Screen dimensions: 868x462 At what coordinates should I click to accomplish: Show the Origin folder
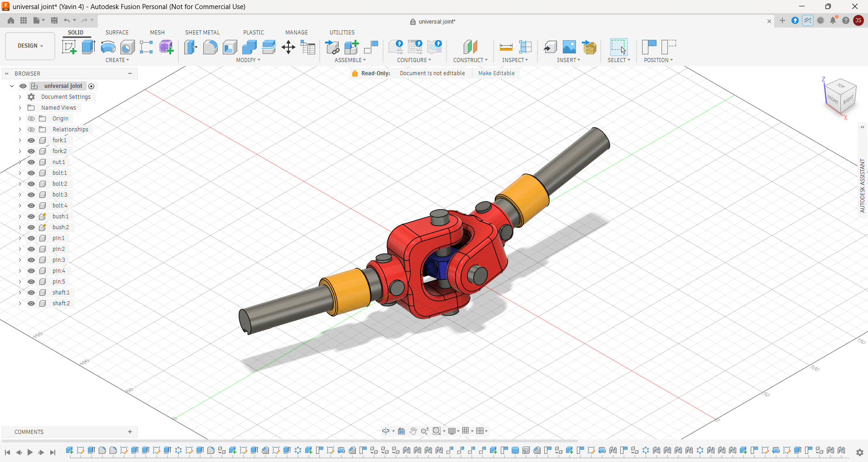31,119
